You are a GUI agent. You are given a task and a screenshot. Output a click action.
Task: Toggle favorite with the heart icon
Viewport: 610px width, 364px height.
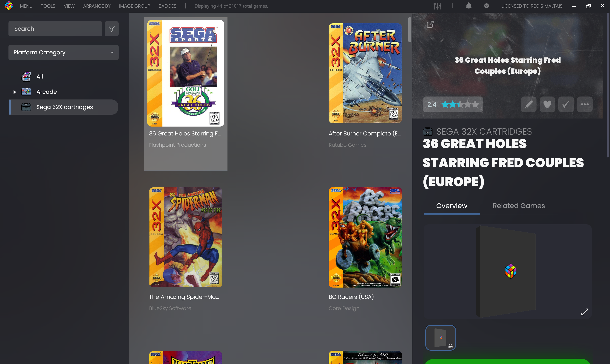click(547, 104)
